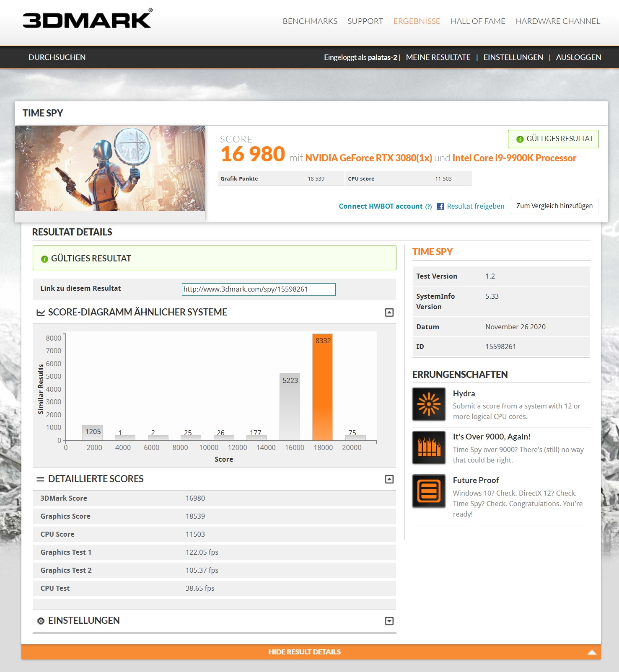Image resolution: width=619 pixels, height=672 pixels.
Task: Click the 1205 chart bar
Action: coord(92,432)
